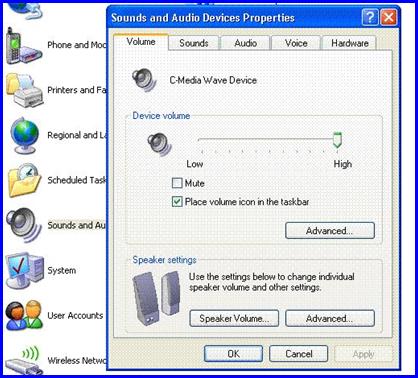Image resolution: width=418 pixels, height=378 pixels.
Task: Click the device volume slider thumb
Action: (x=337, y=140)
